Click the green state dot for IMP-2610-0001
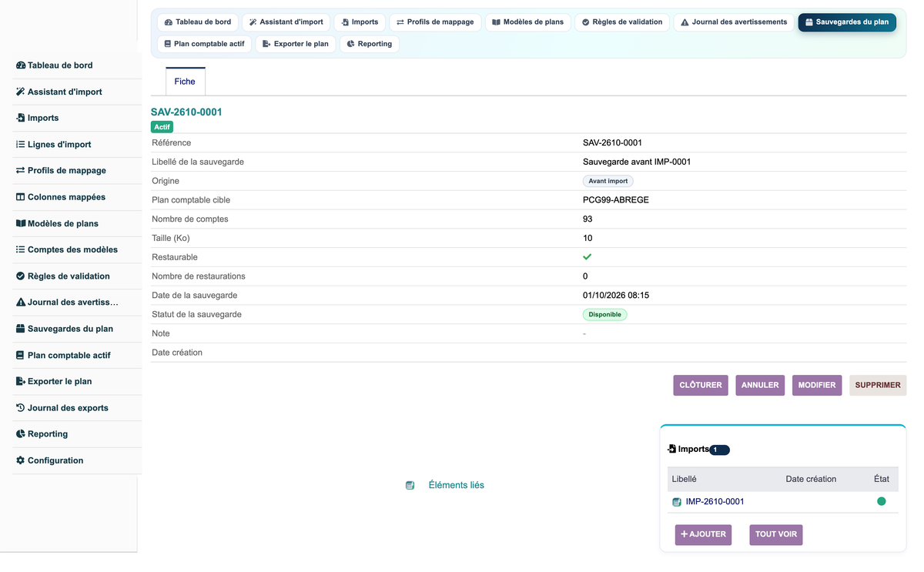The height and width of the screenshot is (572, 924). (x=882, y=501)
